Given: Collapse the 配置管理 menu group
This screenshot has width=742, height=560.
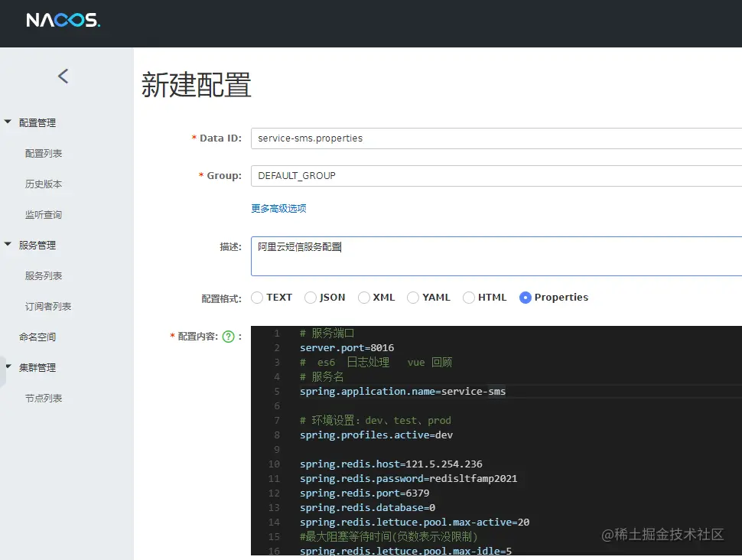Looking at the screenshot, I should click(8, 122).
